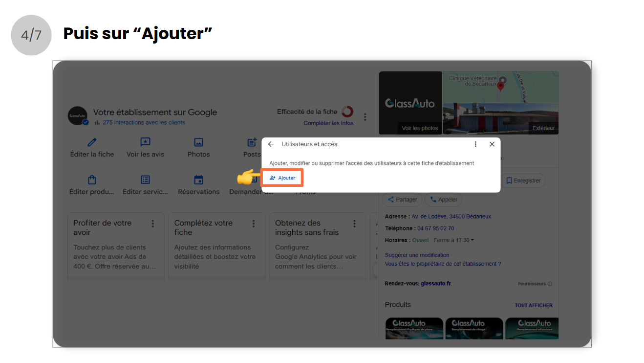Open menu on Complétez votre fiche card
This screenshot has width=644, height=363.
(254, 224)
